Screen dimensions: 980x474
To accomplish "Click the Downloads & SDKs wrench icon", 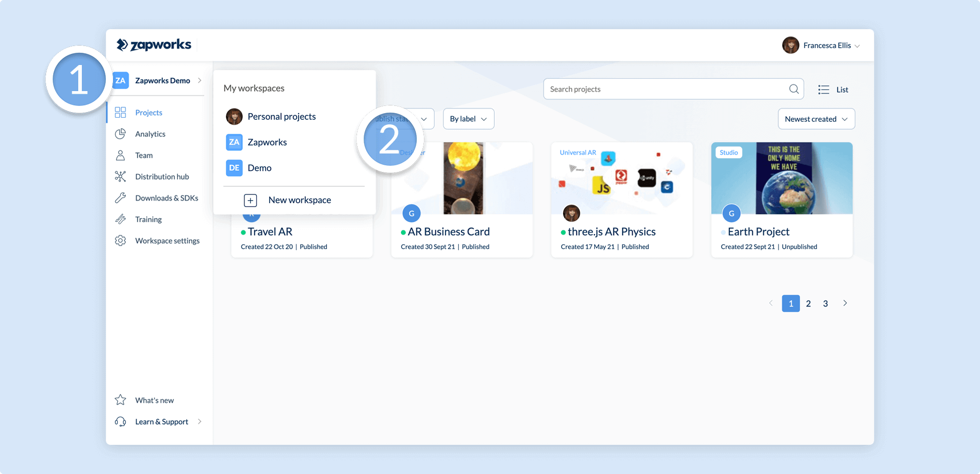I will pos(120,198).
